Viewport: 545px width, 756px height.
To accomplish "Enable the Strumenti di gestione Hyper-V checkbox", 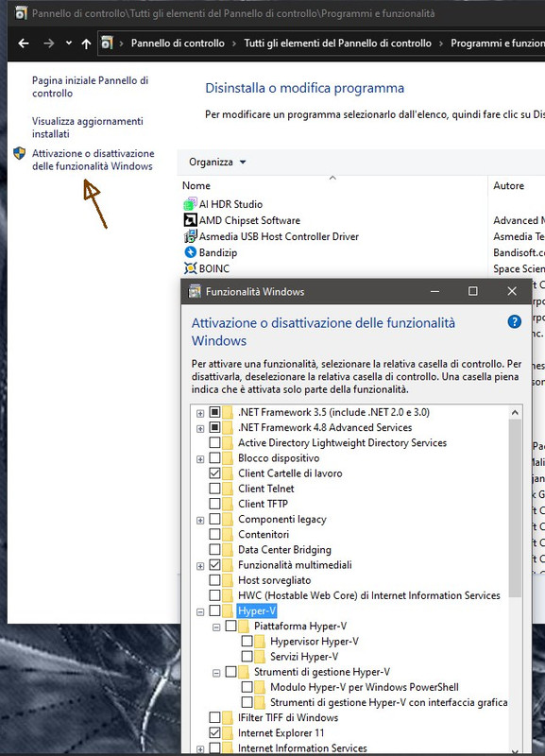I will tap(230, 672).
